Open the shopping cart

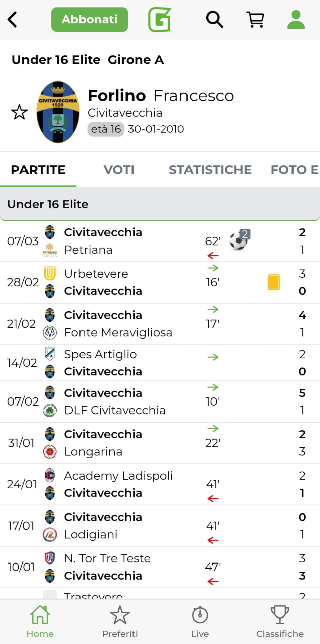point(255,19)
